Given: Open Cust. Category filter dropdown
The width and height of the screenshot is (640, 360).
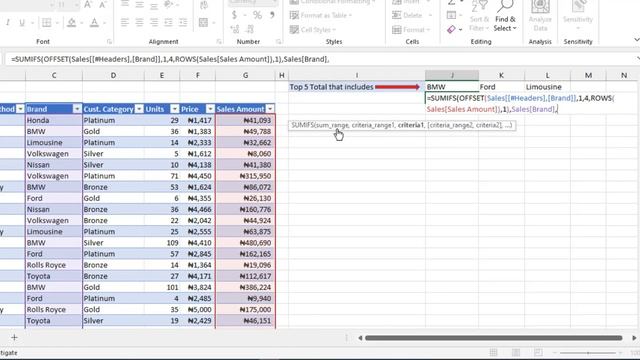Looking at the screenshot, I should (x=139, y=109).
